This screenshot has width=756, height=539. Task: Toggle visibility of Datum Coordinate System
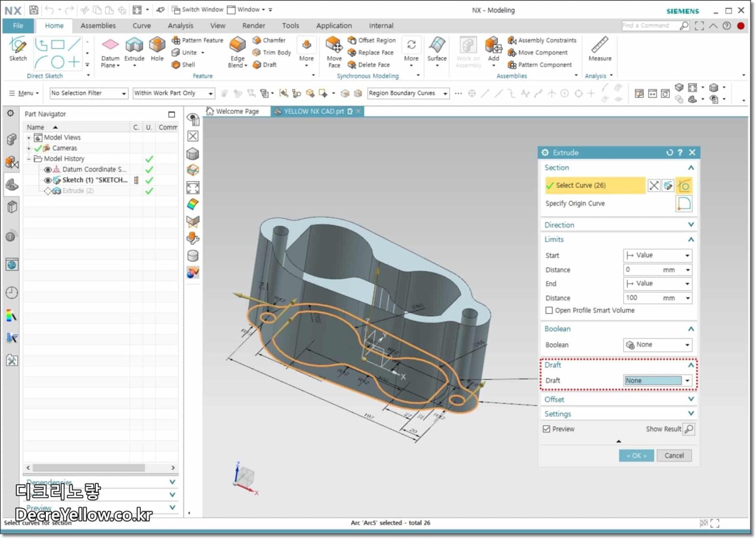[47, 170]
